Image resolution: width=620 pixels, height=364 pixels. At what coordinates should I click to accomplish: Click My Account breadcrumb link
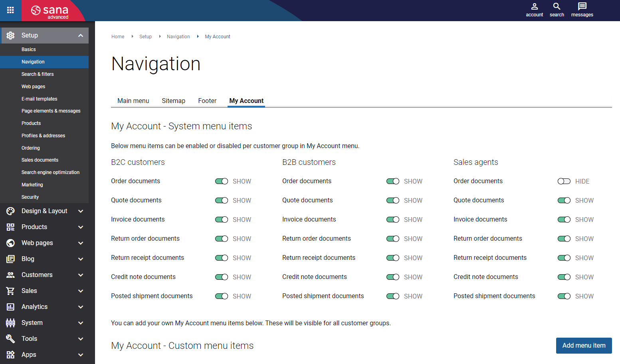(x=218, y=37)
